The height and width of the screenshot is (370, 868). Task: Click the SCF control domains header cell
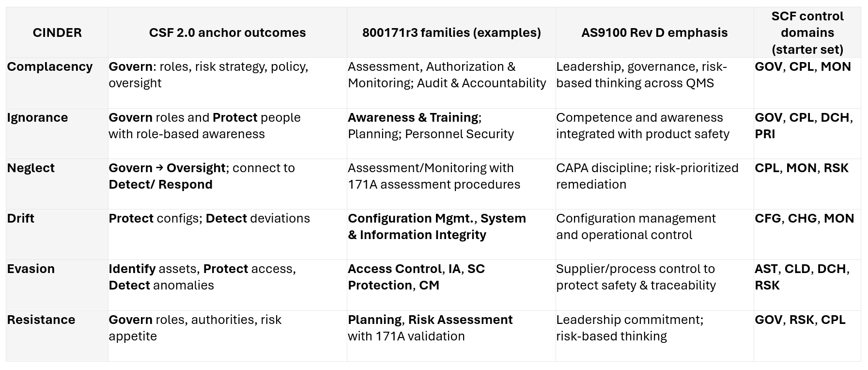coord(807,32)
